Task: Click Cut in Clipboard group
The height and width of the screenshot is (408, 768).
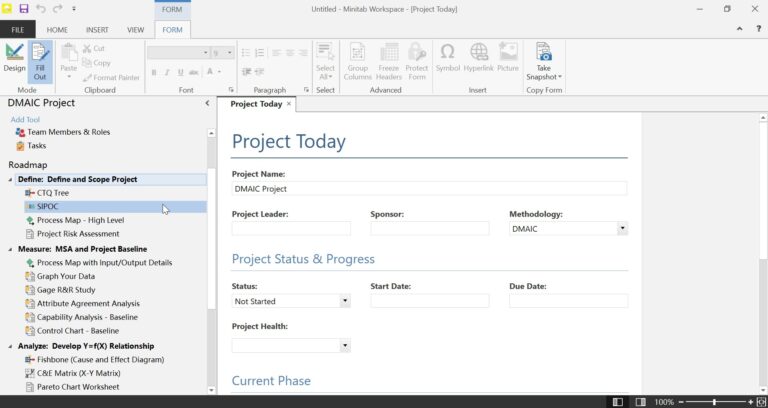Action: tap(94, 48)
